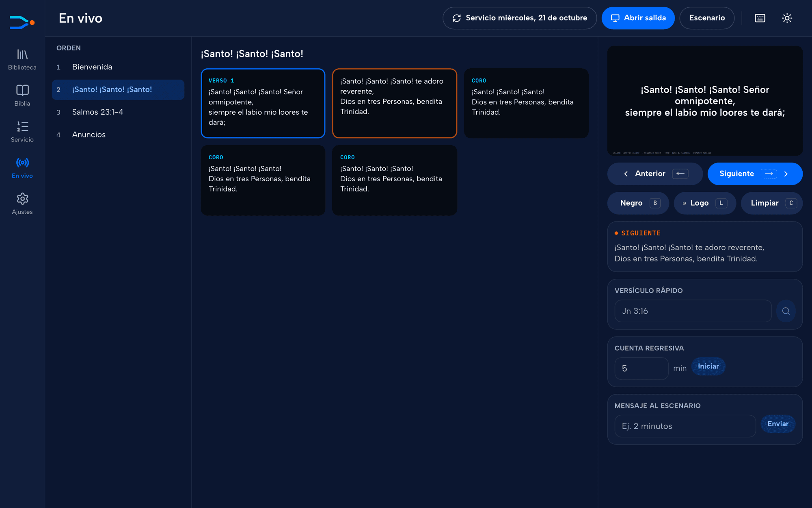Select Bienvenida in the order list
The image size is (812, 508).
(x=118, y=67)
